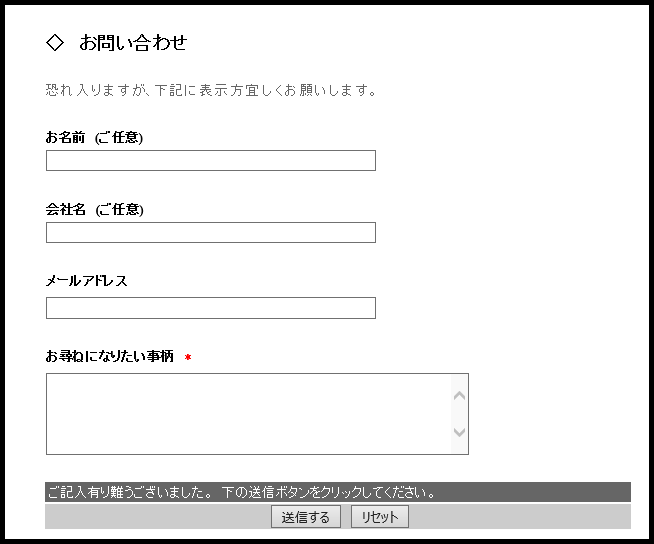
Task: Click the diamond icon beside お問い合わせ heading
Action: point(55,43)
